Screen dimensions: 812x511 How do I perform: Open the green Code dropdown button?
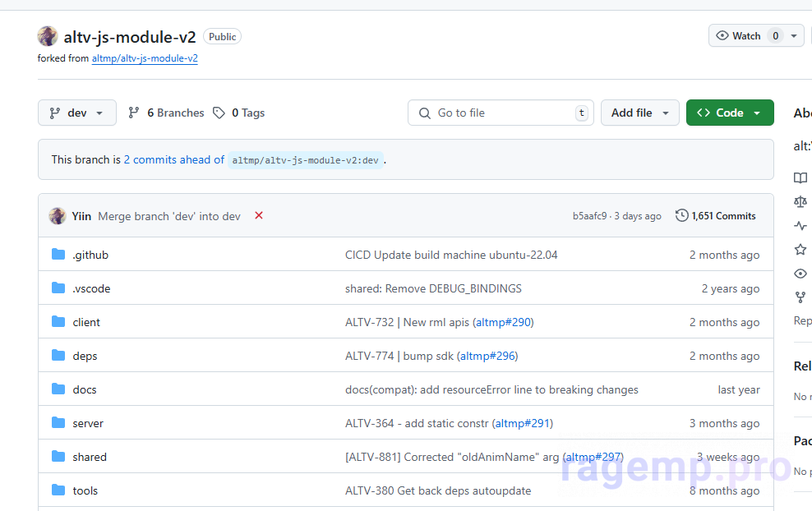click(x=730, y=113)
